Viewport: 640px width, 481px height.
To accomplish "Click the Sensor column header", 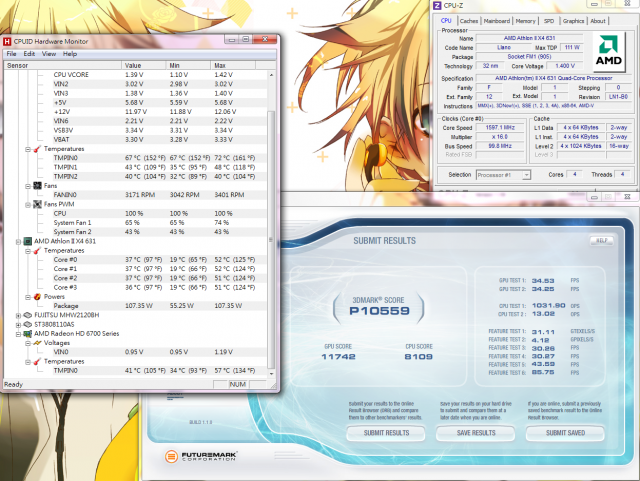I will coord(63,65).
